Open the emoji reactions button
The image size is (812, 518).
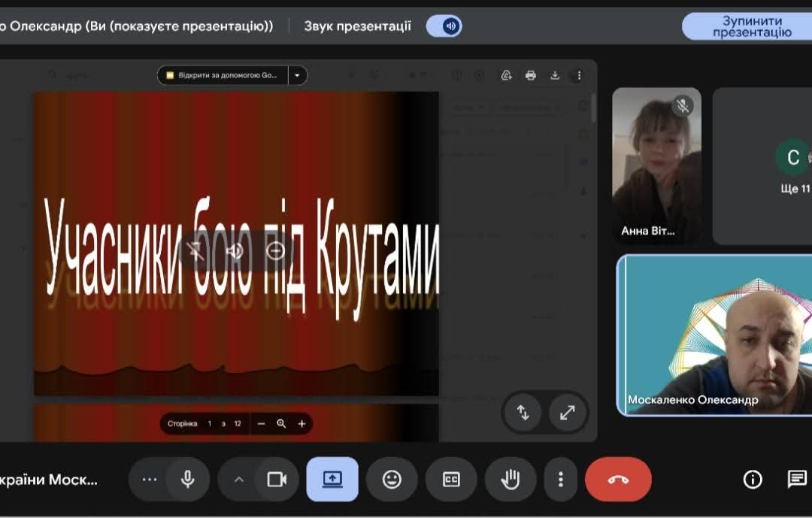[x=392, y=479]
